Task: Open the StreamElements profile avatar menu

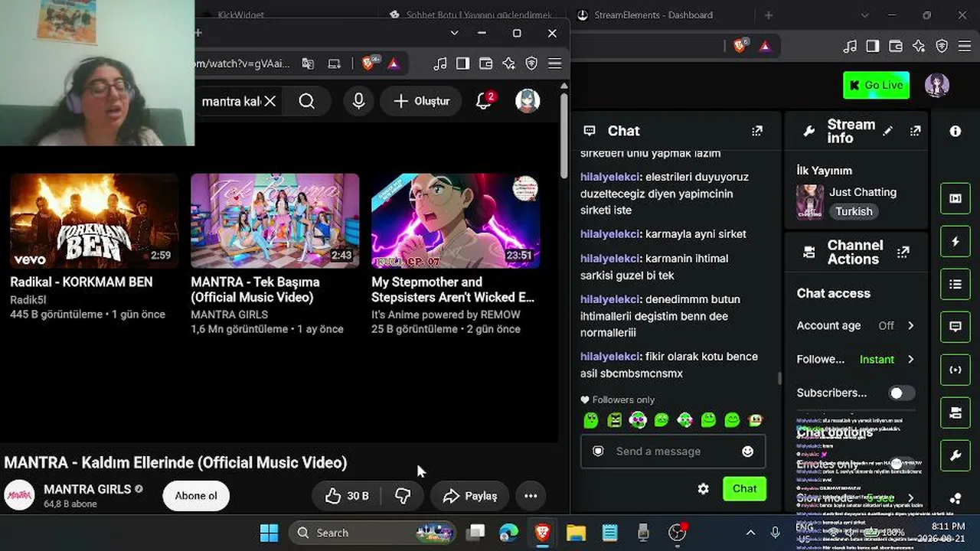Action: click(x=937, y=85)
